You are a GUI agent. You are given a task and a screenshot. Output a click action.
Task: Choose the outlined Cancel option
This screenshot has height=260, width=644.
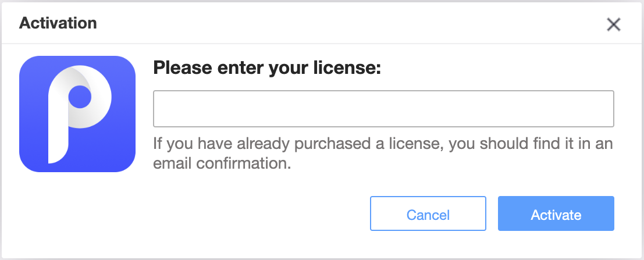428,213
